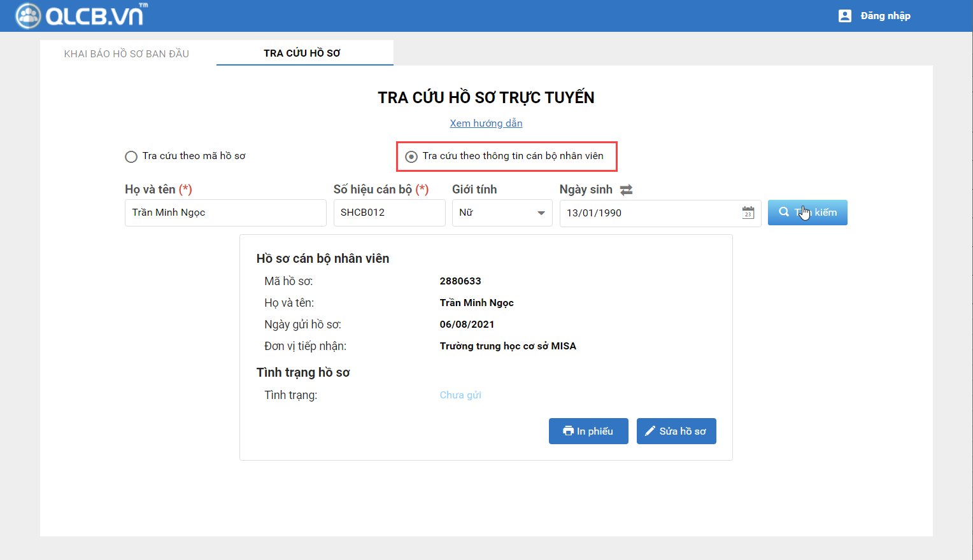Click into the 'Số hiệu cán bộ' field
The image size is (973, 560).
[389, 213]
